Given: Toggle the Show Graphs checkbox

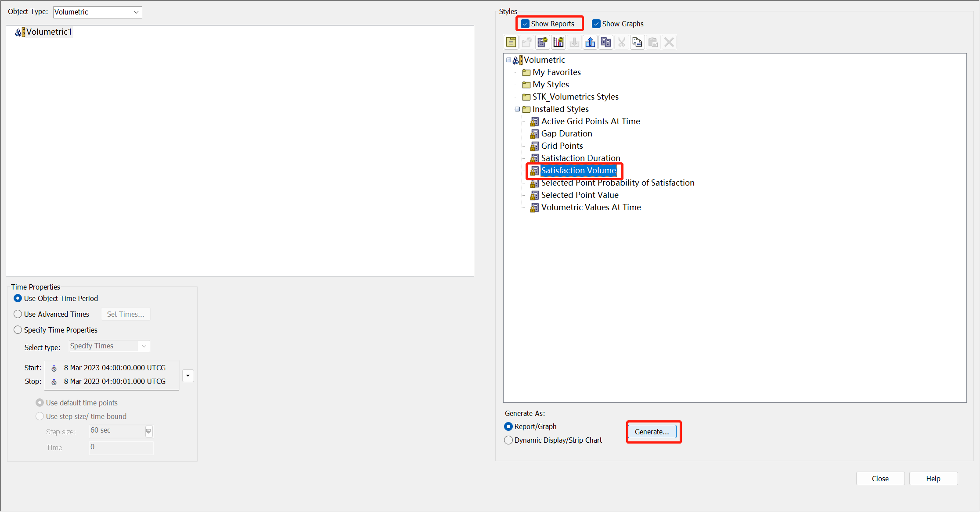Looking at the screenshot, I should tap(596, 24).
